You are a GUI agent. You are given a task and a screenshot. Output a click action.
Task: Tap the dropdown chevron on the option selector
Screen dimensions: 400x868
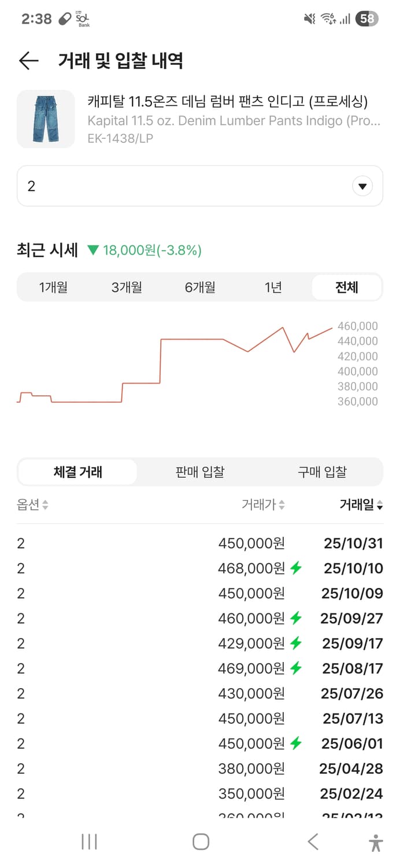coord(362,186)
